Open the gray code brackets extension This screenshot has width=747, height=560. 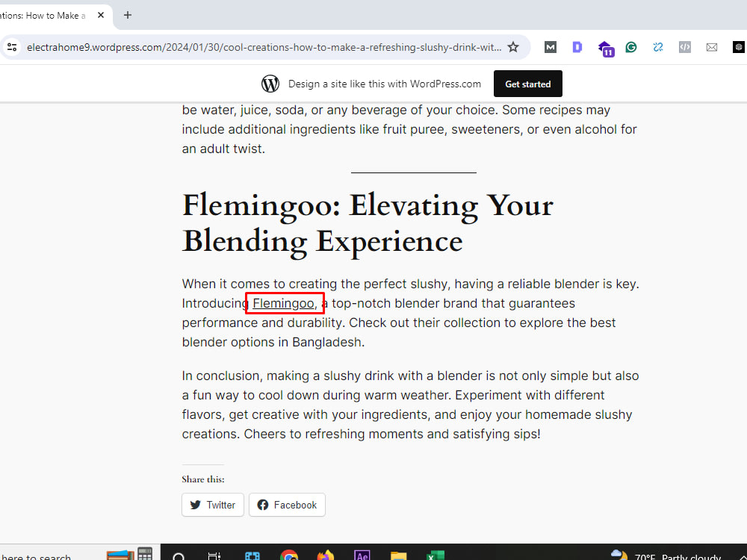pyautogui.click(x=684, y=47)
